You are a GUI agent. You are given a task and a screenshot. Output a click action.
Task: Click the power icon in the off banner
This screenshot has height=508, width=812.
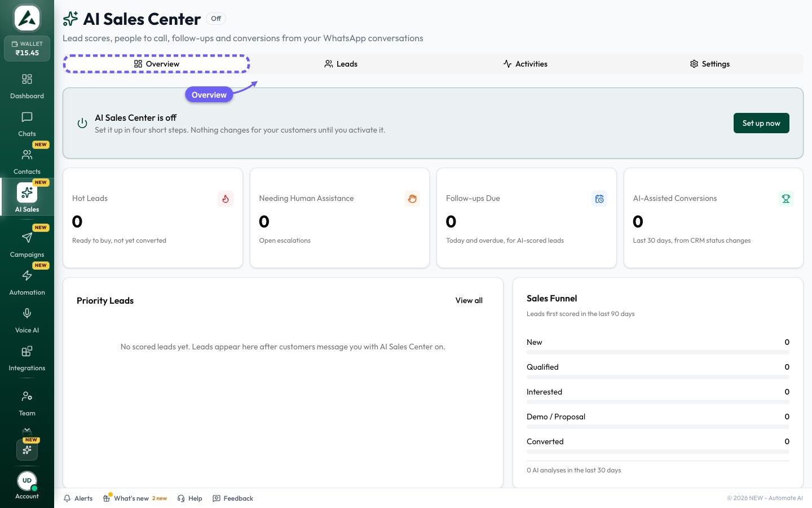82,123
